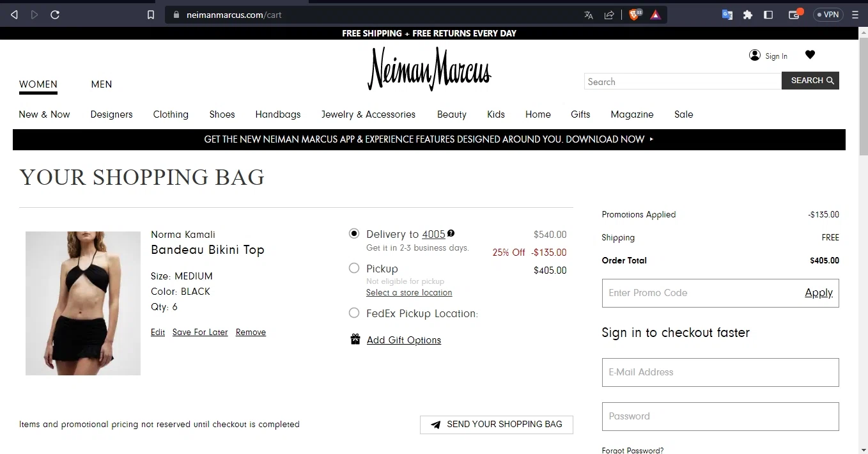
Task: Toggle the browser sidebar panel icon
Action: 768,15
